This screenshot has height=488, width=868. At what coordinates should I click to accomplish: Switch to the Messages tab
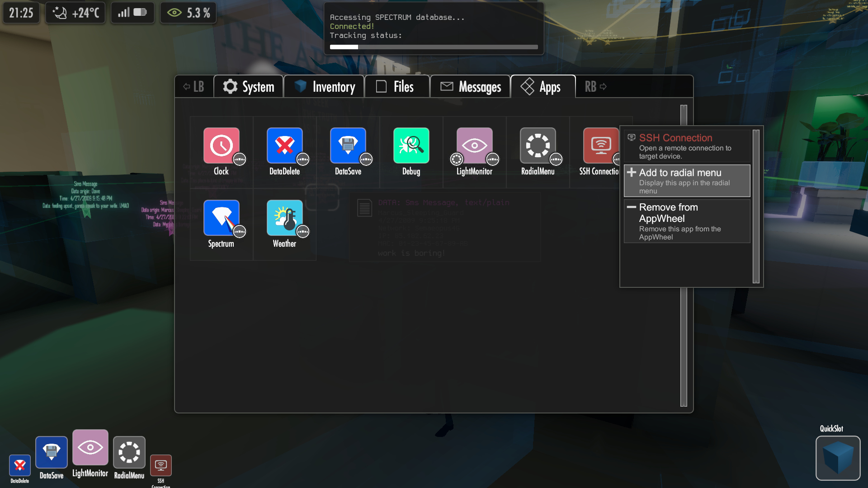[x=470, y=86]
